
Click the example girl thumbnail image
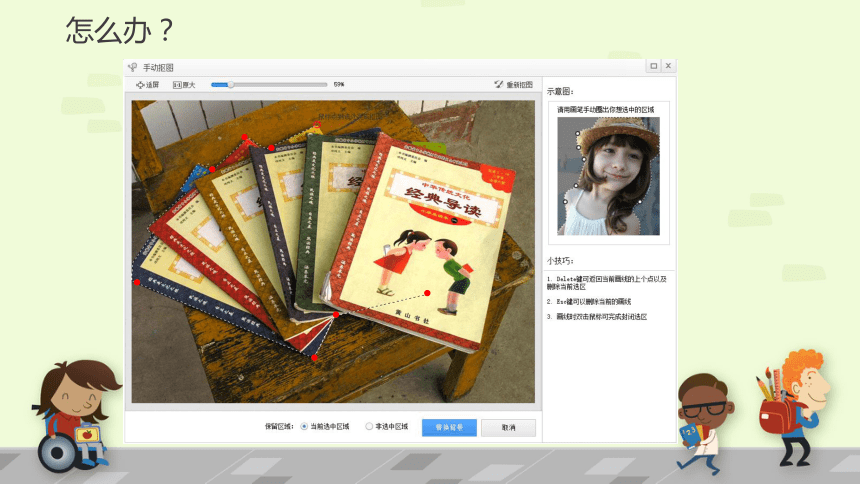(608, 176)
